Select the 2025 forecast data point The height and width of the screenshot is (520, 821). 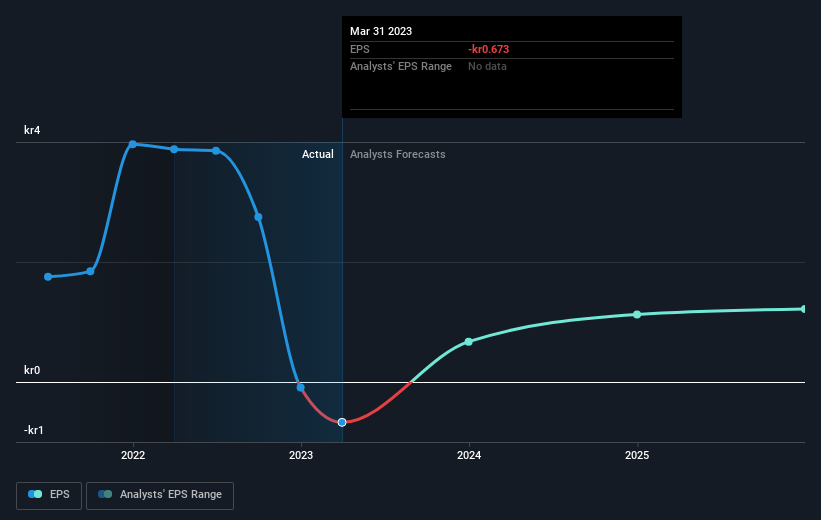point(637,315)
